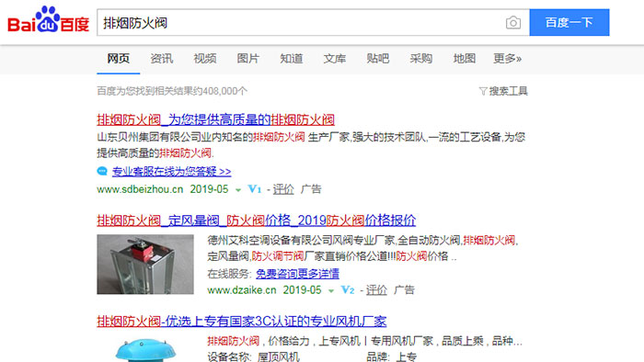Image resolution: width=644 pixels, height=362 pixels.
Task: Click 品牌: 上专 text
Action: (392, 356)
